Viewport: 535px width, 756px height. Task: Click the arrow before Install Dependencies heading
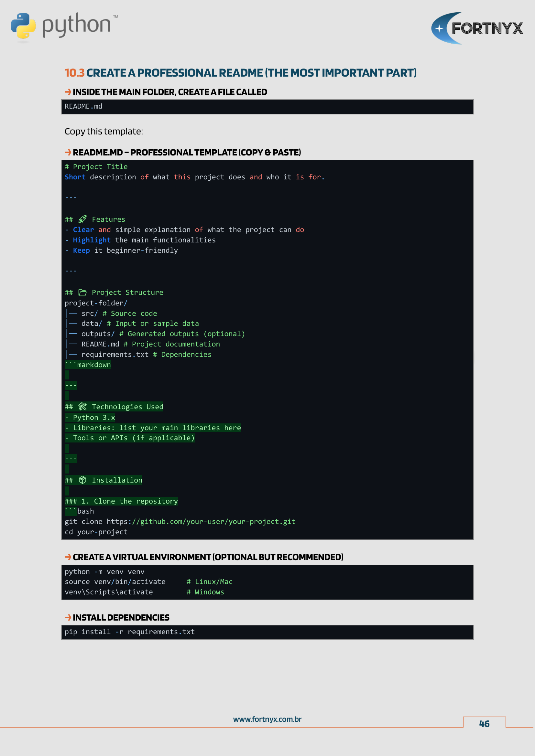pyautogui.click(x=68, y=617)
